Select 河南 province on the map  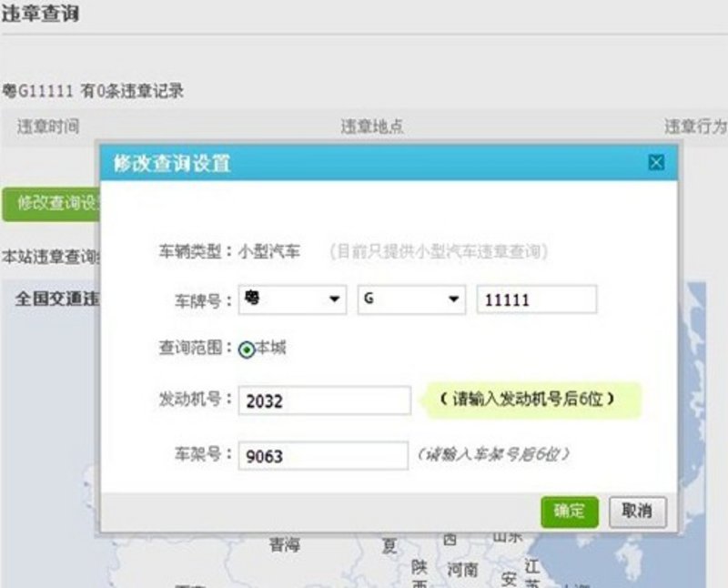click(462, 570)
